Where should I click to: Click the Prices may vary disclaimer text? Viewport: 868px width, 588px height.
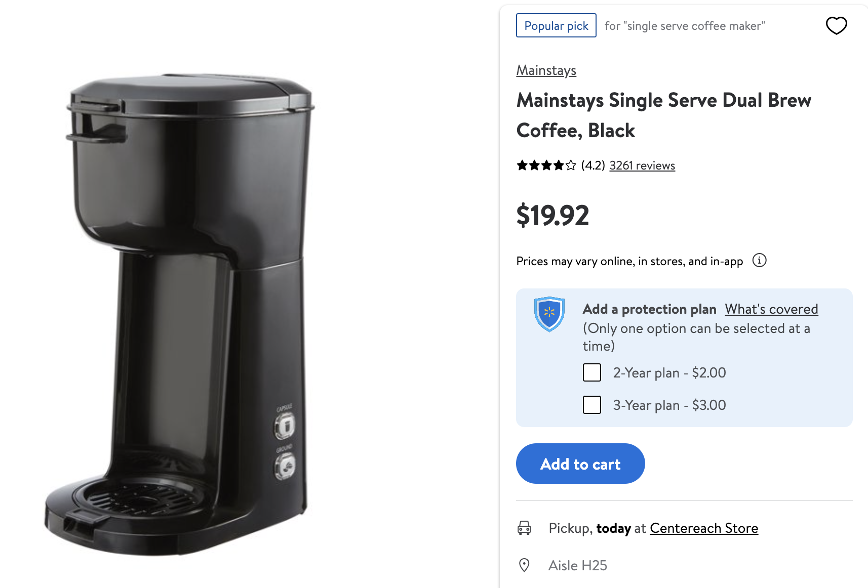629,261
